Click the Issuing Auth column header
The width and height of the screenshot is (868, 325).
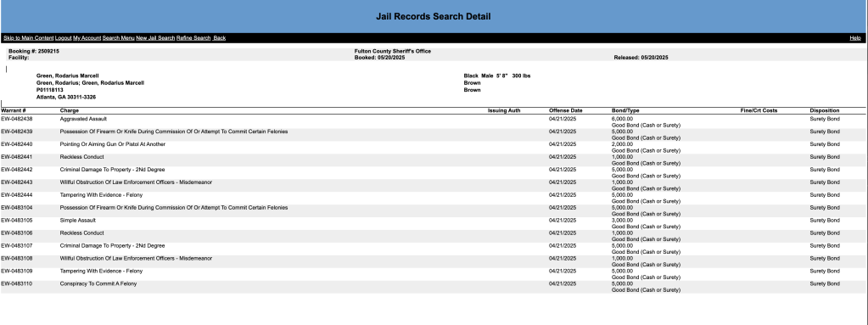504,110
